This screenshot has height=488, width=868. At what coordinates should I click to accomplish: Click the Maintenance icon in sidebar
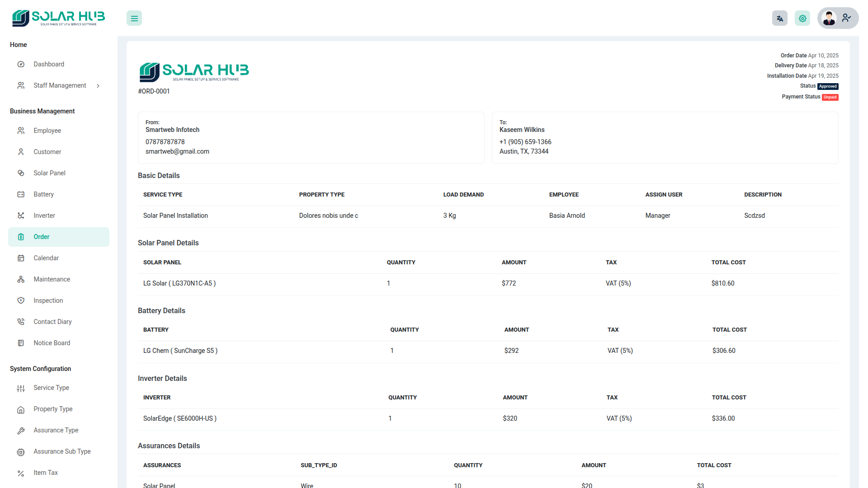point(21,279)
